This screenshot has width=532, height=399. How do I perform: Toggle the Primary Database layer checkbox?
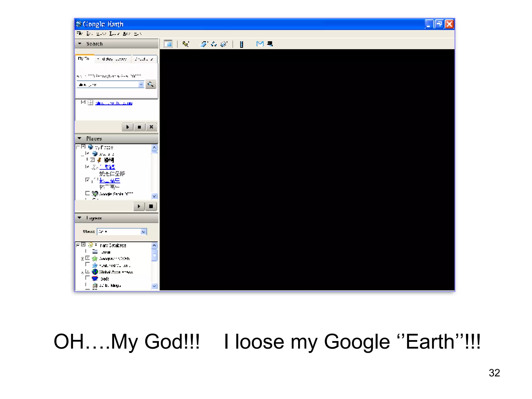(x=83, y=245)
